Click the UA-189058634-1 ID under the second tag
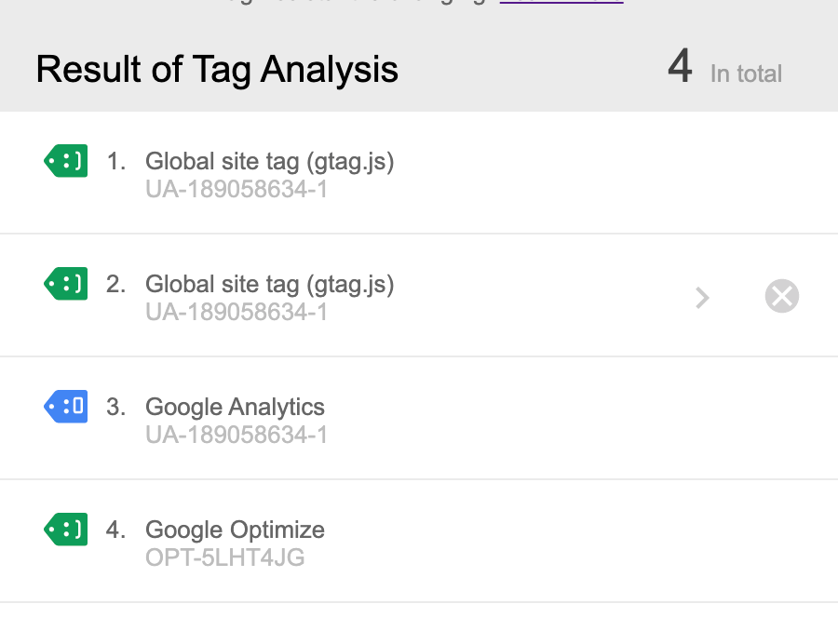Image resolution: width=838 pixels, height=644 pixels. (x=237, y=312)
